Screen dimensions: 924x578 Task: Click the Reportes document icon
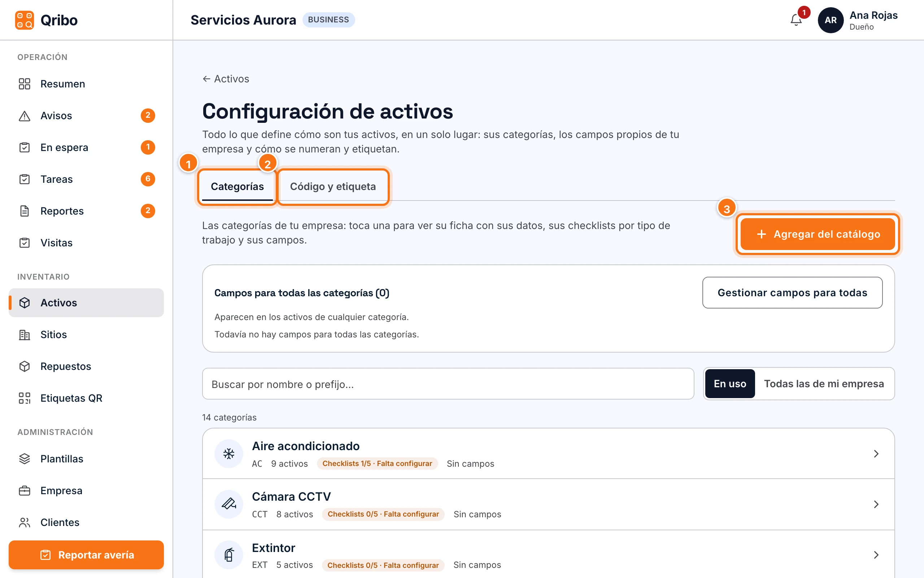25,211
